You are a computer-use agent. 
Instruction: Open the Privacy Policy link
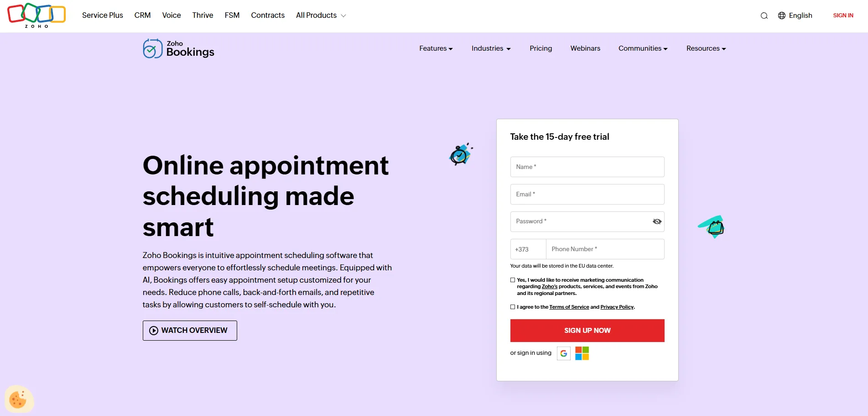[x=617, y=307]
